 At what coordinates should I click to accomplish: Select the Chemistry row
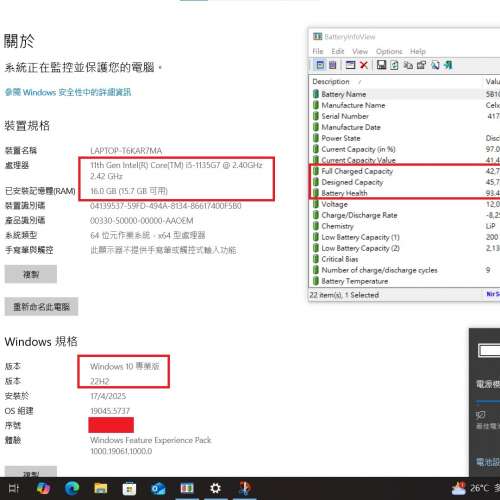tap(405, 226)
